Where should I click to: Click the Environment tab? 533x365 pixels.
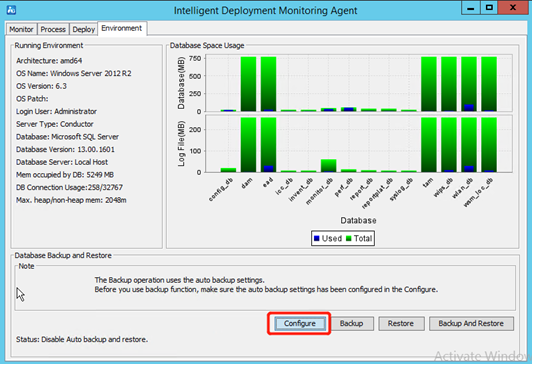tap(122, 28)
